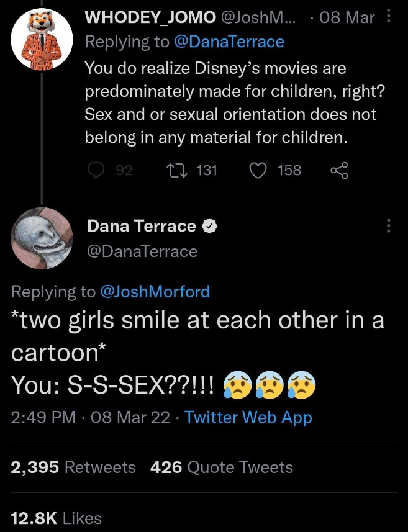Image resolution: width=408 pixels, height=532 pixels.
Task: Open the WHODEY_JOMO display name
Action: coord(149,17)
